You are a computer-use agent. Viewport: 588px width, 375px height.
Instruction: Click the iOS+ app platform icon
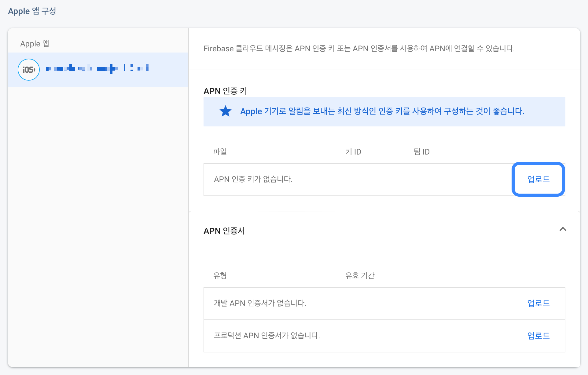(29, 70)
